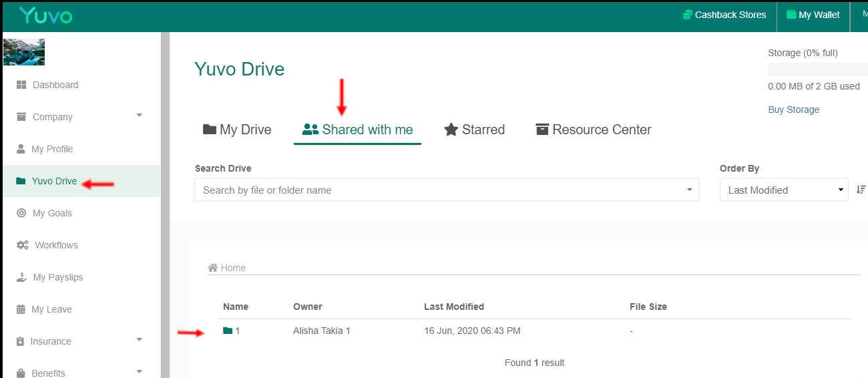Click the storage usage progress bar
Viewport: 868px width, 378px height.
click(818, 69)
